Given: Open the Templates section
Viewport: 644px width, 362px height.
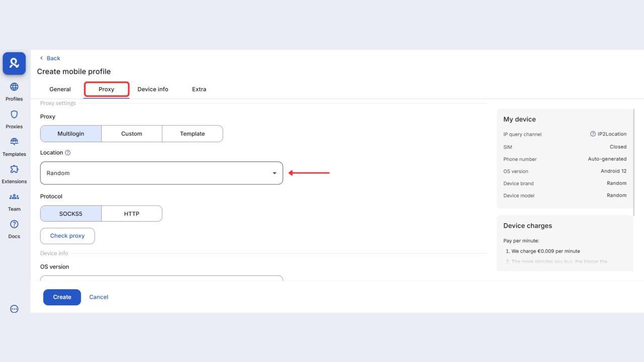Looking at the screenshot, I should [x=14, y=146].
